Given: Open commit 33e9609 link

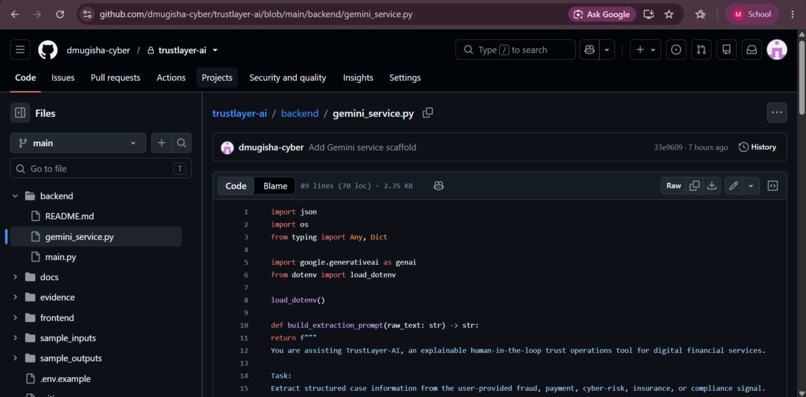Looking at the screenshot, I should (x=668, y=148).
